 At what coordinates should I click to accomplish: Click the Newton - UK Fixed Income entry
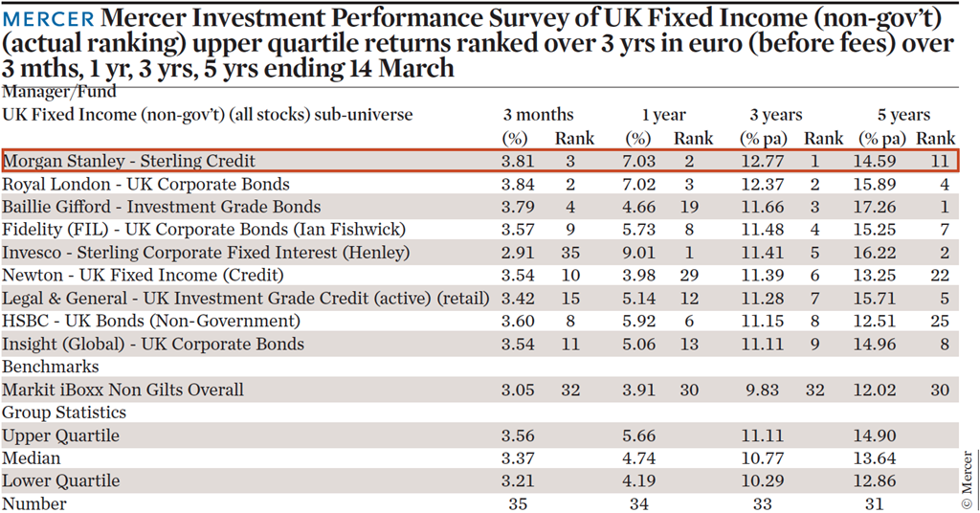click(x=143, y=276)
